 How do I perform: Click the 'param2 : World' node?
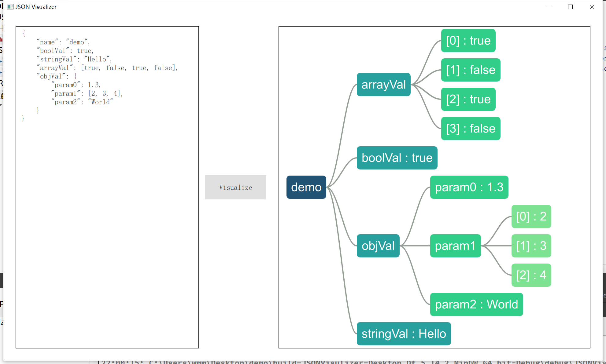[x=476, y=304]
